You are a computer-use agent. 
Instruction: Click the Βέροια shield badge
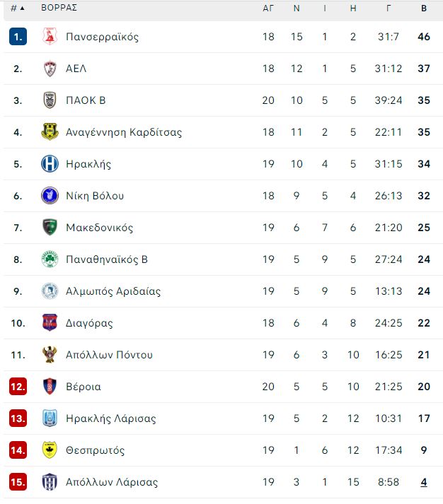tap(50, 387)
